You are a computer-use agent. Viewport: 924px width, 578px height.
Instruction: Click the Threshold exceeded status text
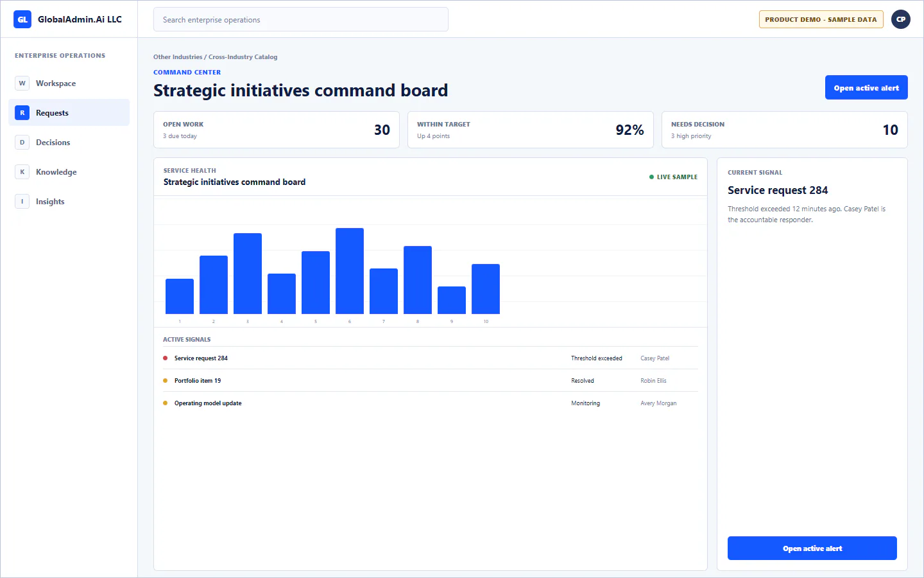tap(597, 358)
